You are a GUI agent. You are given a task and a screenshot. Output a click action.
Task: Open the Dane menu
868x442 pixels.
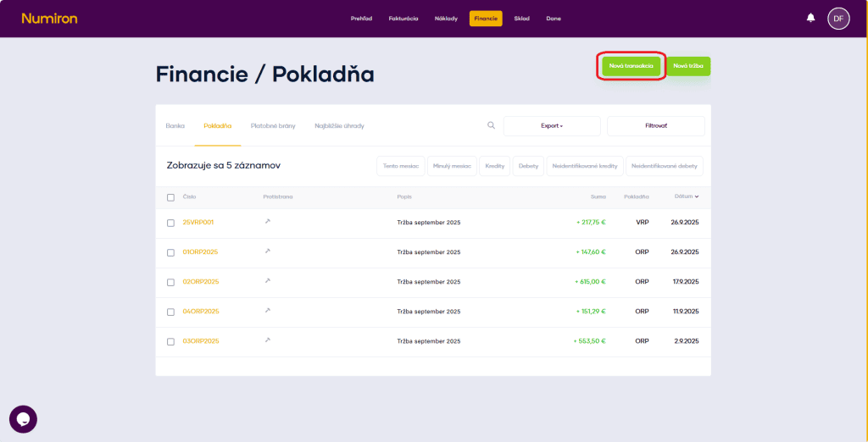(x=553, y=19)
